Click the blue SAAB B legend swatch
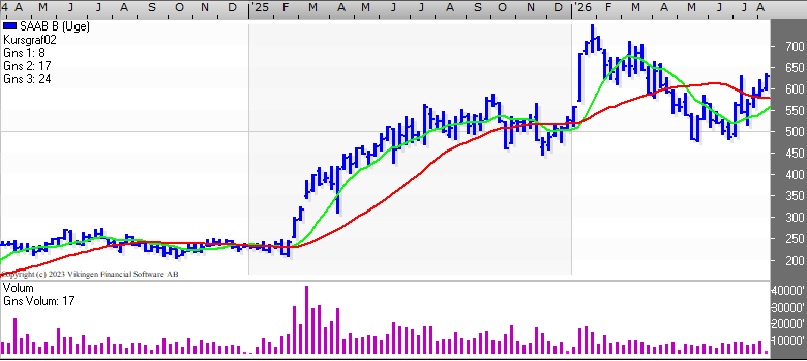This screenshot has width=807, height=361. click(10, 26)
